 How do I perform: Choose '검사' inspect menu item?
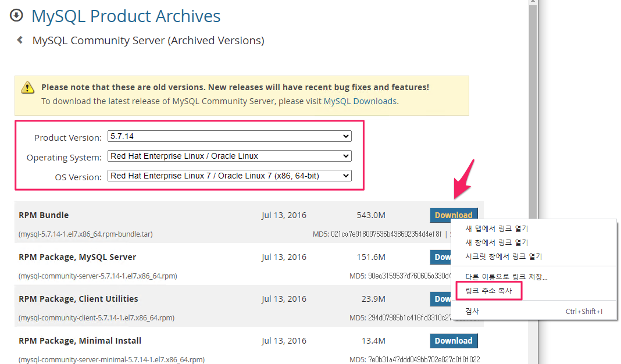472,311
